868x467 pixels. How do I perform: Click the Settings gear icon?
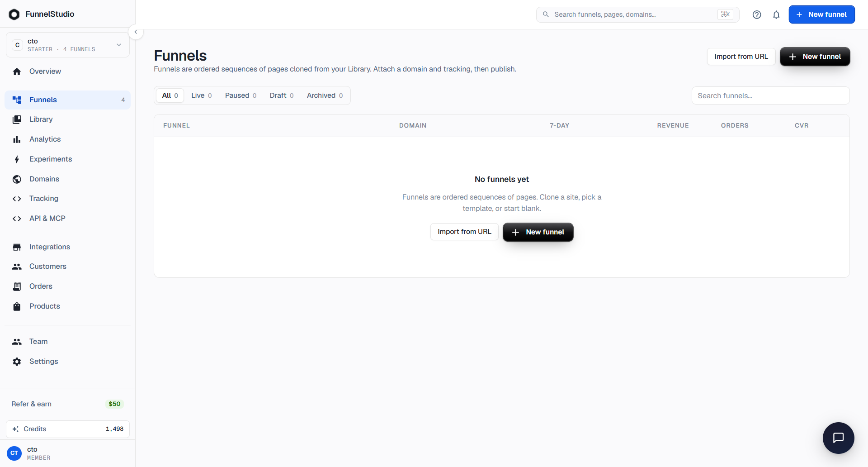(17, 362)
